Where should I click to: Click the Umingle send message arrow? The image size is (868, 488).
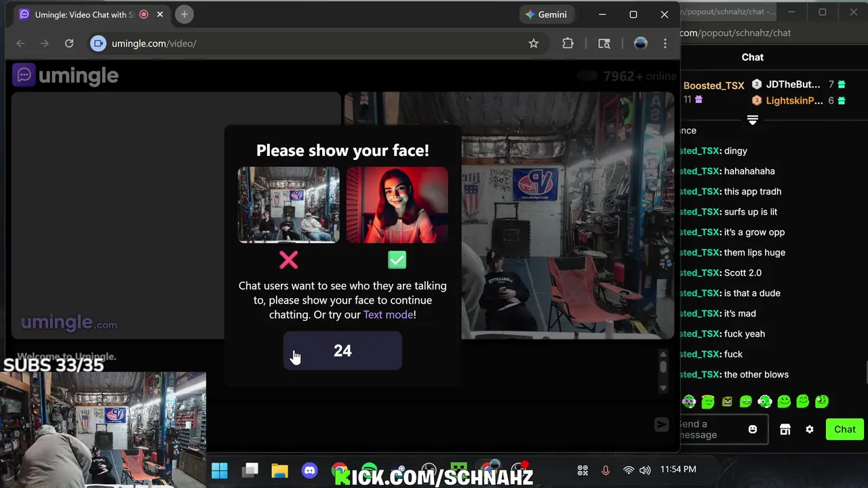point(661,424)
